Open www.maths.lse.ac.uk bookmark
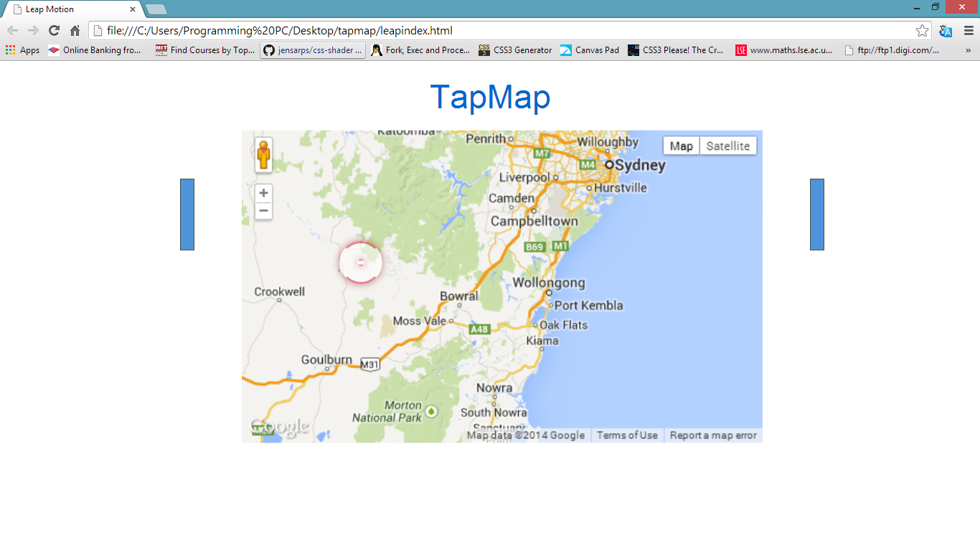 pos(784,50)
